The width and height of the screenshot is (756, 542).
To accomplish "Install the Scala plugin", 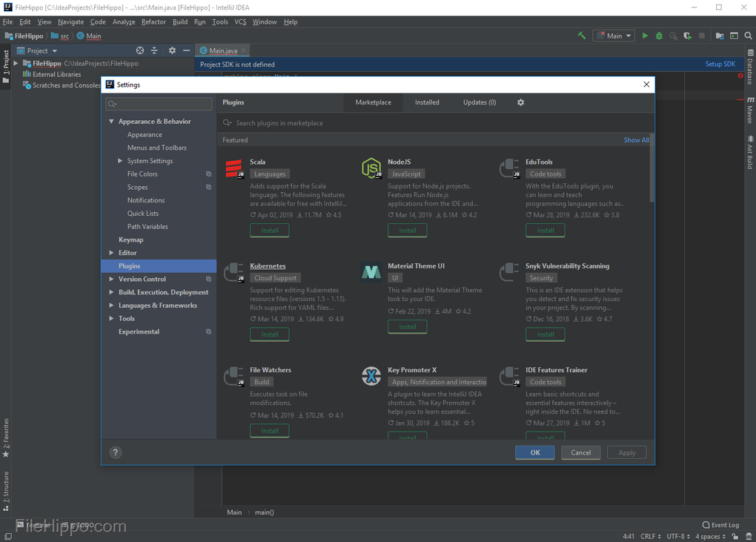I will (269, 230).
